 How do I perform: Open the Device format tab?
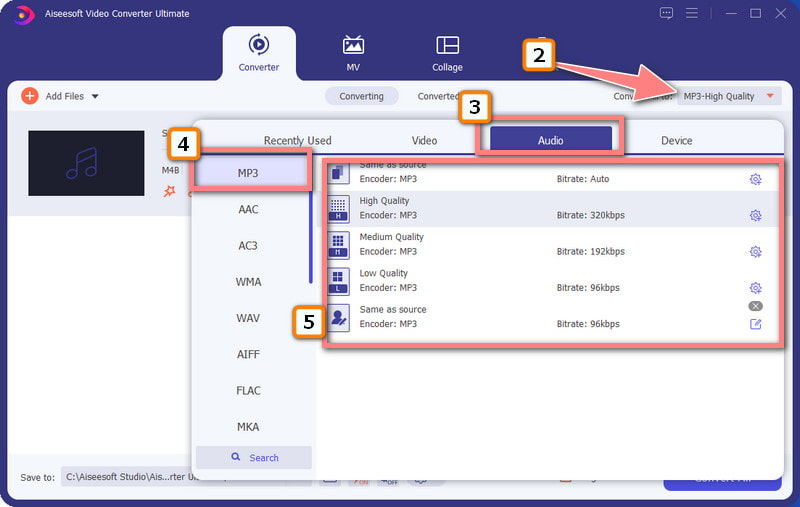click(676, 141)
